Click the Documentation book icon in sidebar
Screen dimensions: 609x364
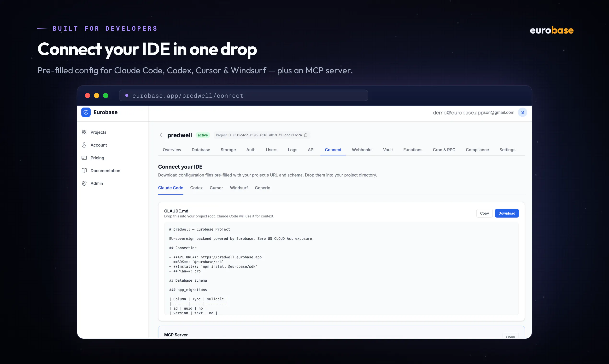click(x=84, y=171)
